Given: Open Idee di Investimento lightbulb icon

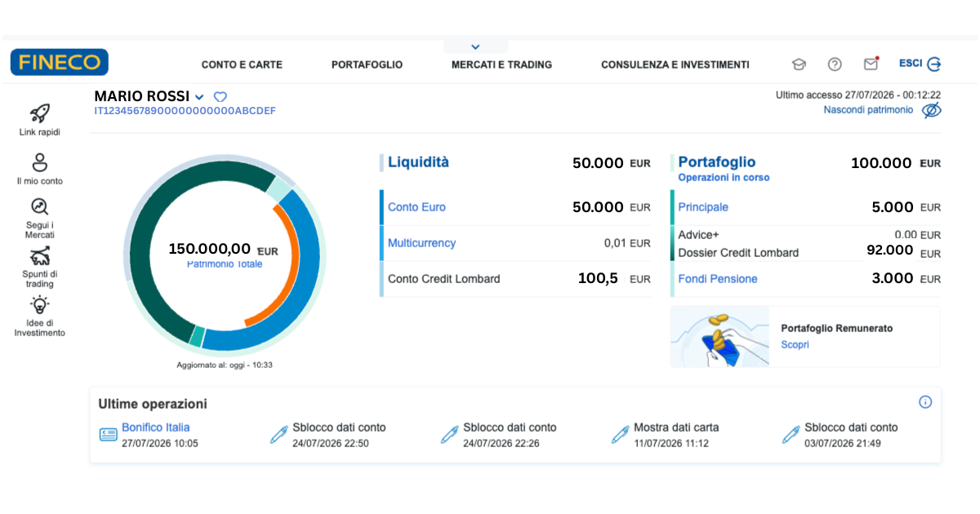Looking at the screenshot, I should (39, 305).
